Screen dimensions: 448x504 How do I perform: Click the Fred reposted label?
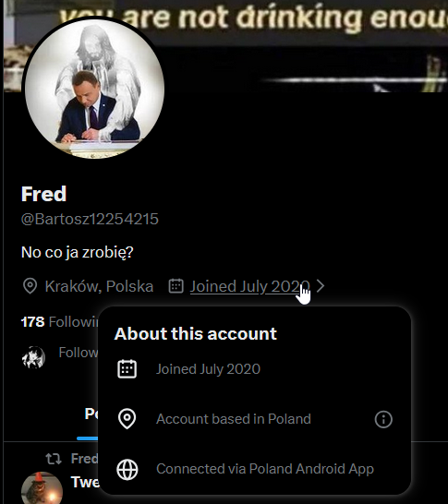[x=84, y=459]
